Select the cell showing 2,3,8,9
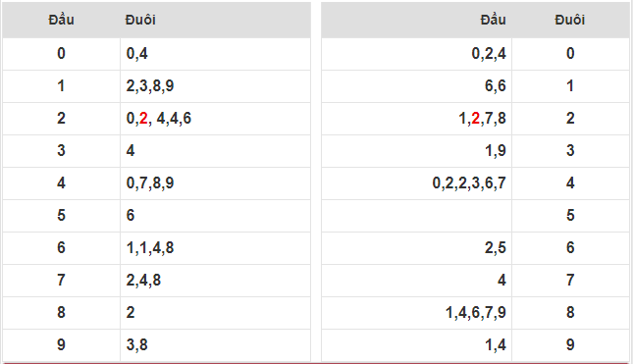633x364 pixels. [215, 86]
